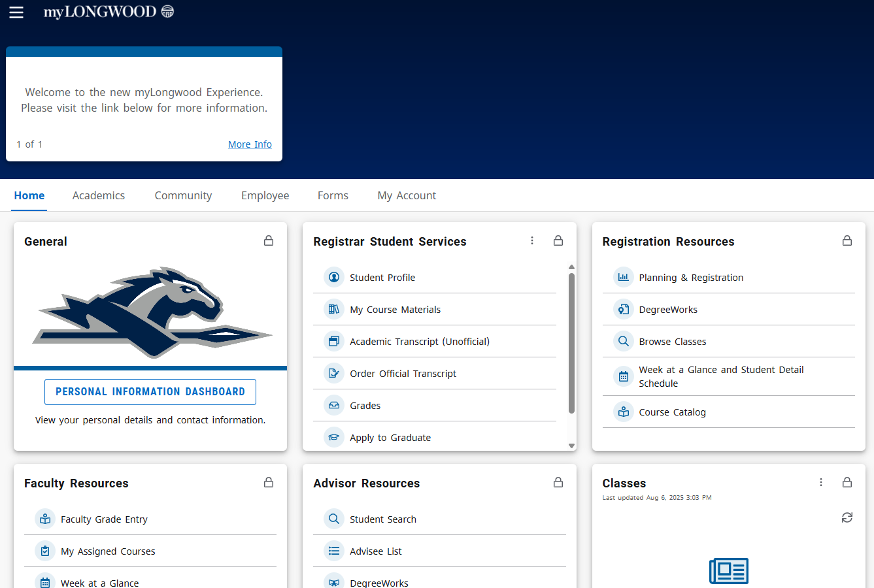
Task: Click the Order Official Transcript icon
Action: [334, 373]
